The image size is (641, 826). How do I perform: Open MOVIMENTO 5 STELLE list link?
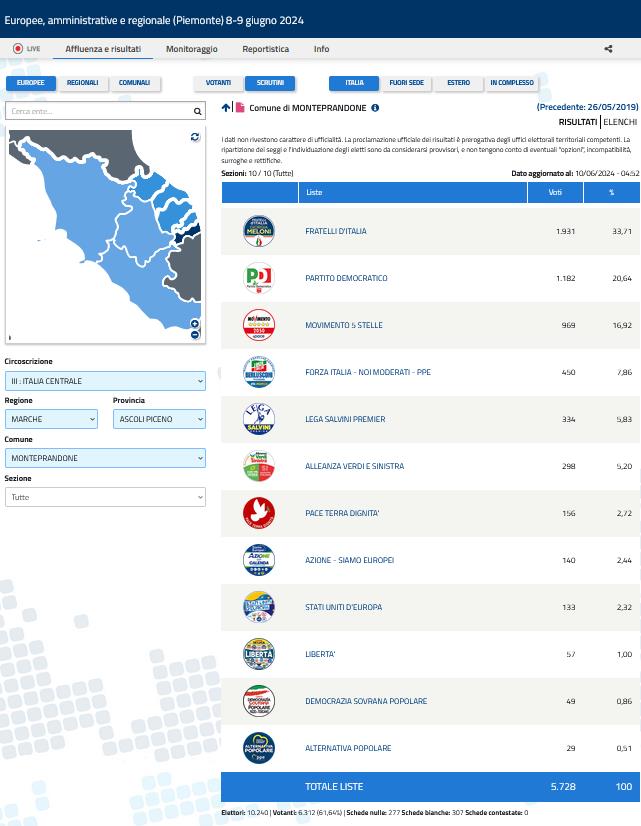pos(343,325)
